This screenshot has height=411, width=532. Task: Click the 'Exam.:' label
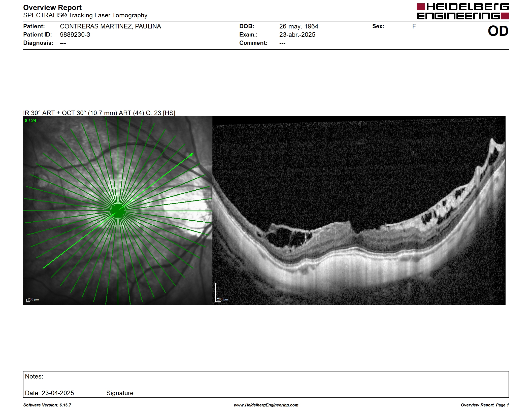click(x=248, y=35)
